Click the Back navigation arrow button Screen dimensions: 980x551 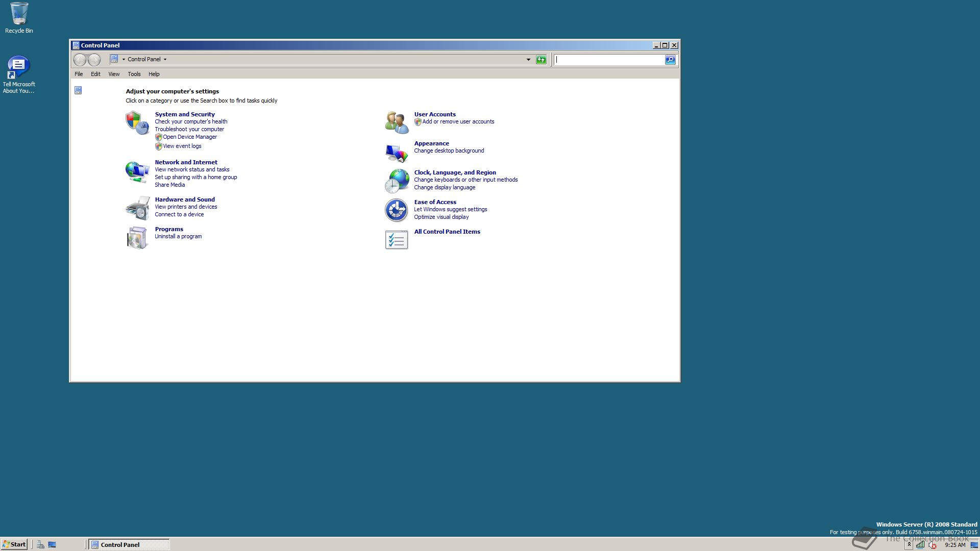80,60
